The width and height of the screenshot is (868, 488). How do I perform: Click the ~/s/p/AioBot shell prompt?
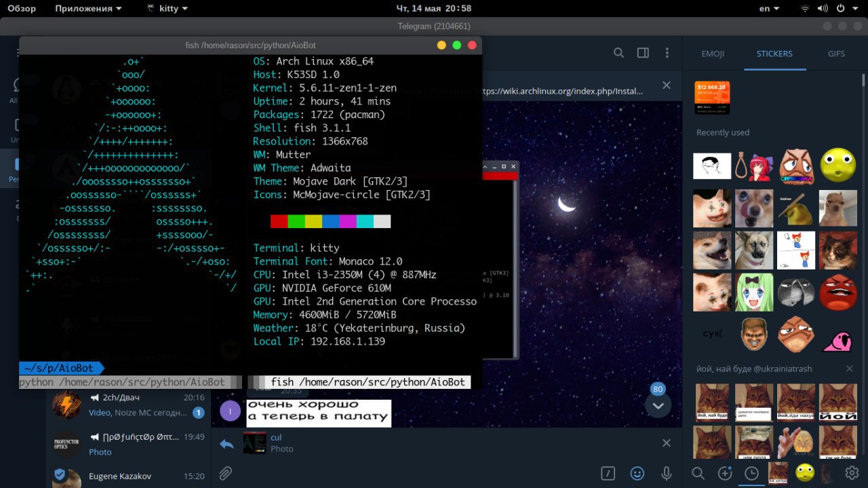[62, 368]
